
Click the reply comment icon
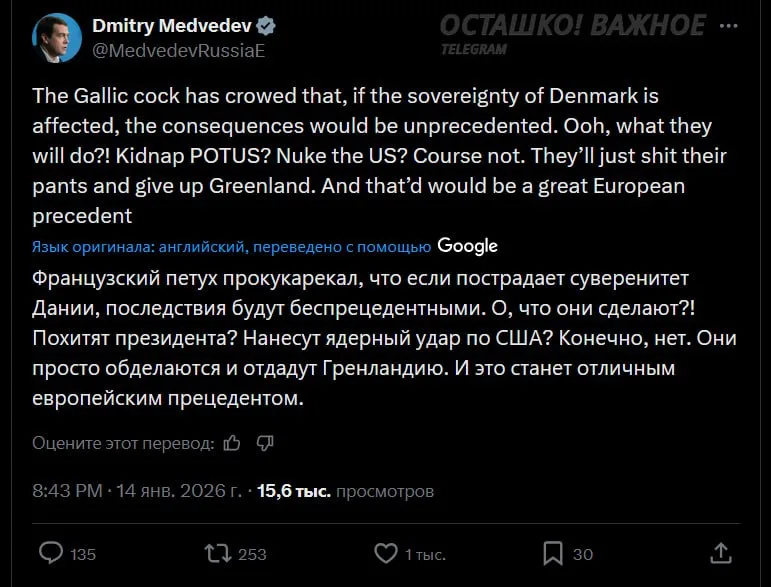pyautogui.click(x=51, y=552)
